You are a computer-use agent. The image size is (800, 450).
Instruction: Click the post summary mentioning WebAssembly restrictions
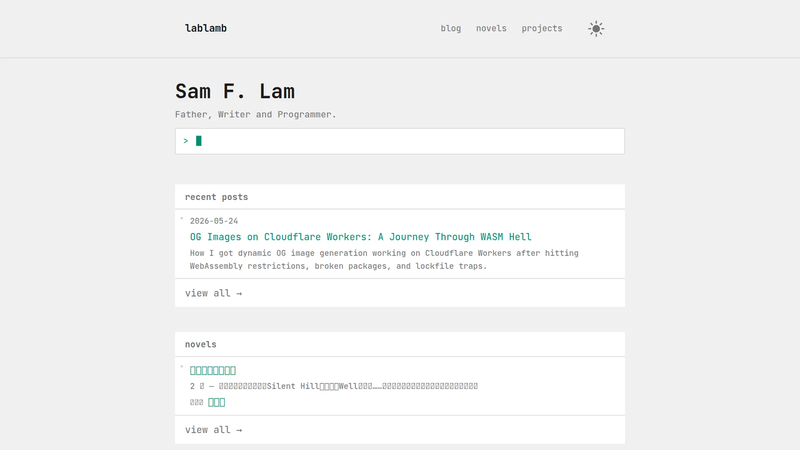pos(384,259)
